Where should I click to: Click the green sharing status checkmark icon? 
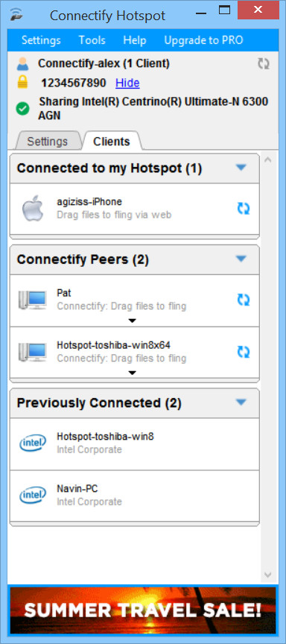click(22, 109)
